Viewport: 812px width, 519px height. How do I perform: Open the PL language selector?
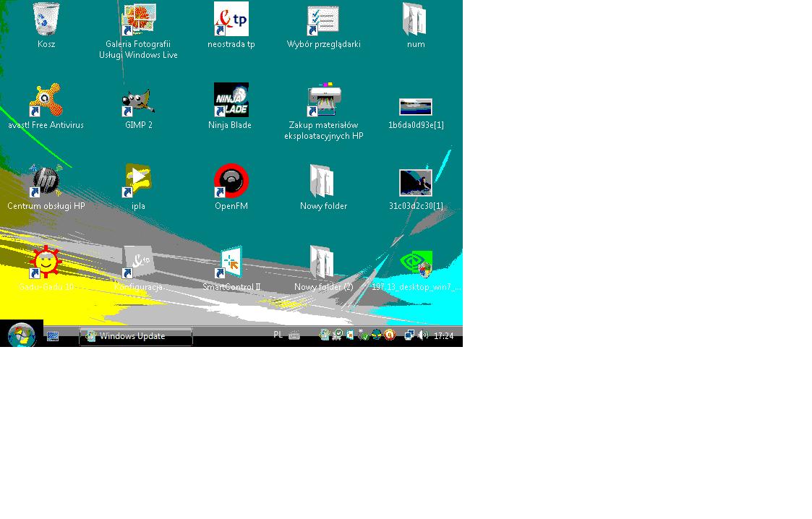click(x=278, y=335)
